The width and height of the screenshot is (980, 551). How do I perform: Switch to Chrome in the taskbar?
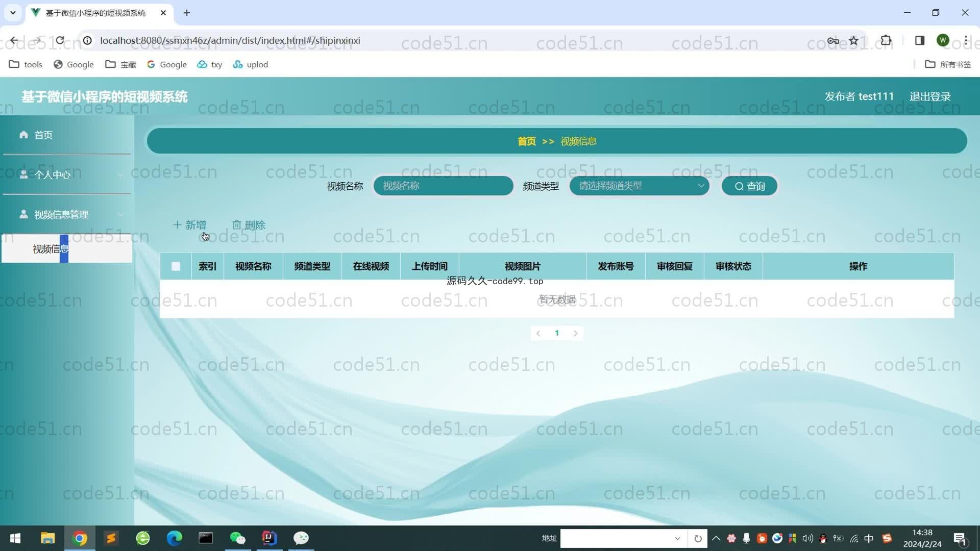point(80,538)
